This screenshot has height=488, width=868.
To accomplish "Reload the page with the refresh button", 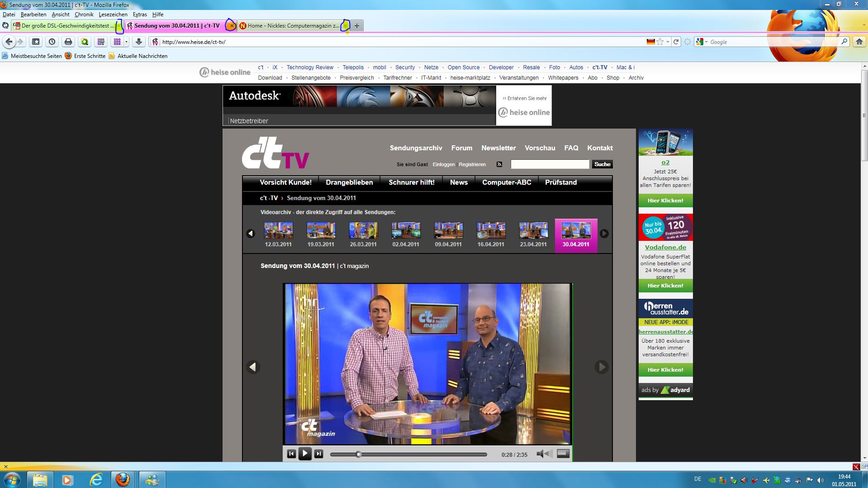I will click(x=676, y=42).
